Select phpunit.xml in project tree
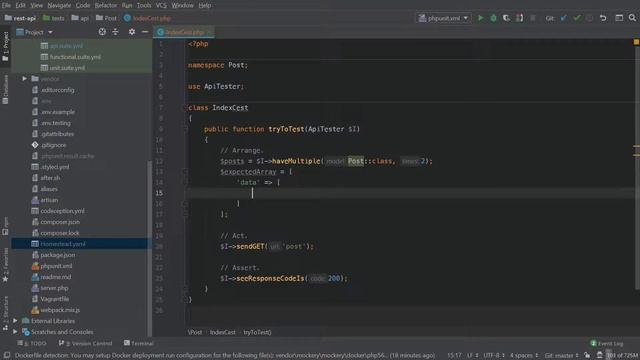This screenshot has width=640, height=360. click(x=56, y=266)
